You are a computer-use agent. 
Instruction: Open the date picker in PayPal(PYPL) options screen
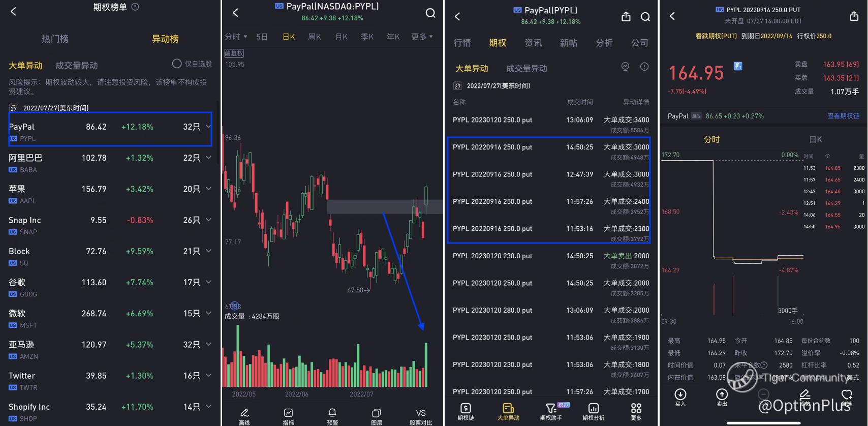(x=491, y=86)
